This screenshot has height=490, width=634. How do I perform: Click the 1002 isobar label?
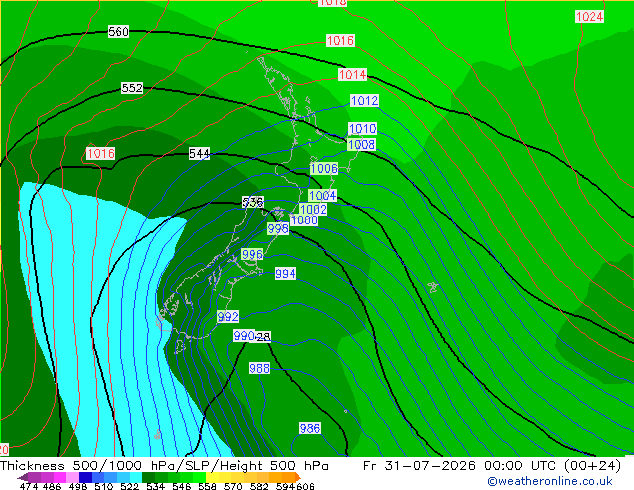[313, 209]
